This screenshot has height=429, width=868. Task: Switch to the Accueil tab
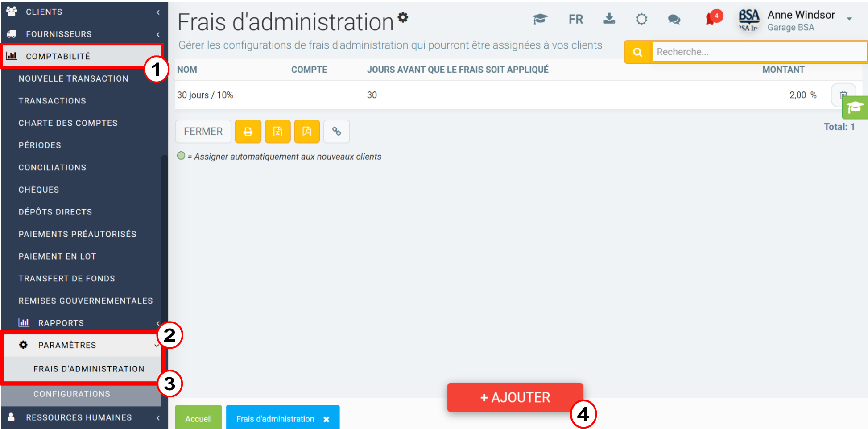[198, 418]
